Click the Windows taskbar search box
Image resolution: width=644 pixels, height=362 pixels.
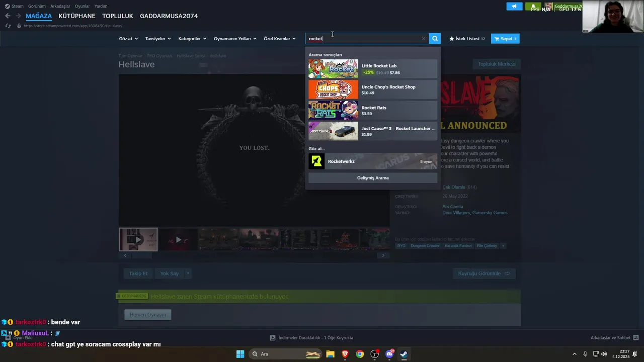click(285, 354)
